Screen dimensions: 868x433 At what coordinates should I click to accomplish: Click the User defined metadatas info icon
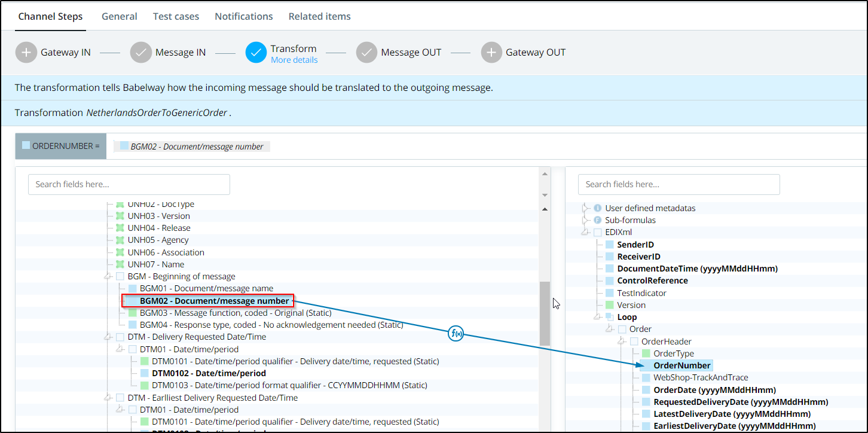(597, 208)
